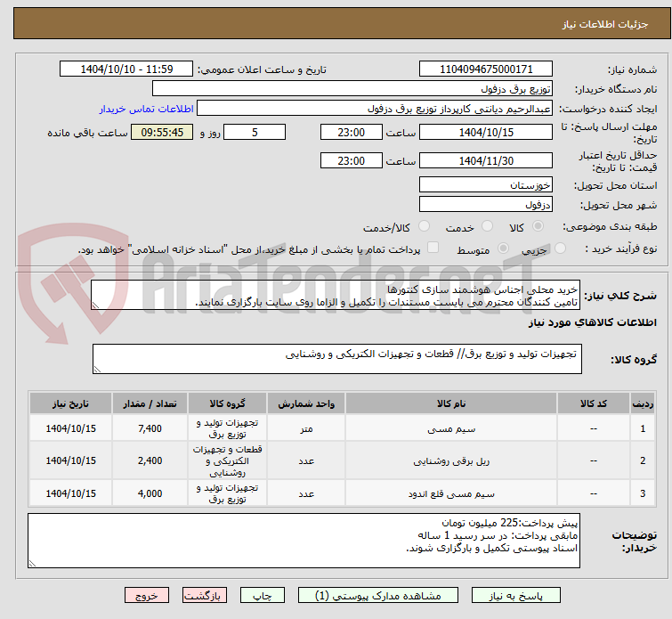This screenshot has width=672, height=619.
Task: Click the remaining days field showing 5
Action: click(255, 132)
